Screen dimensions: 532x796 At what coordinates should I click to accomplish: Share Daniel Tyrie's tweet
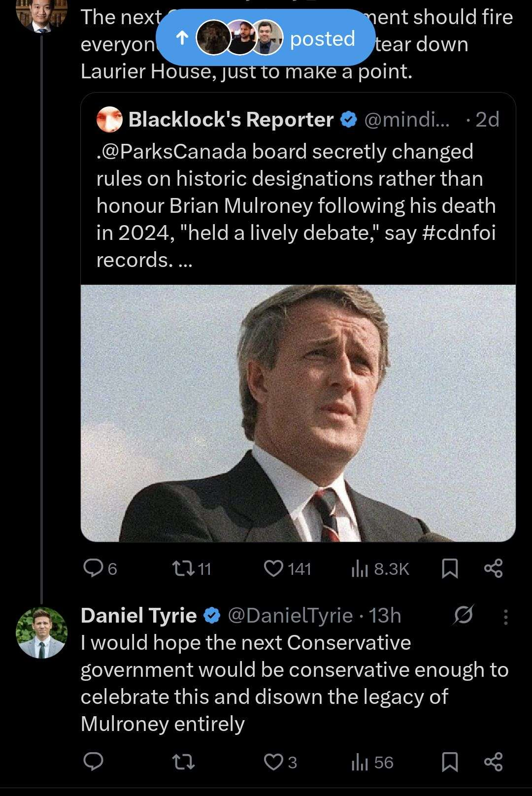493,762
